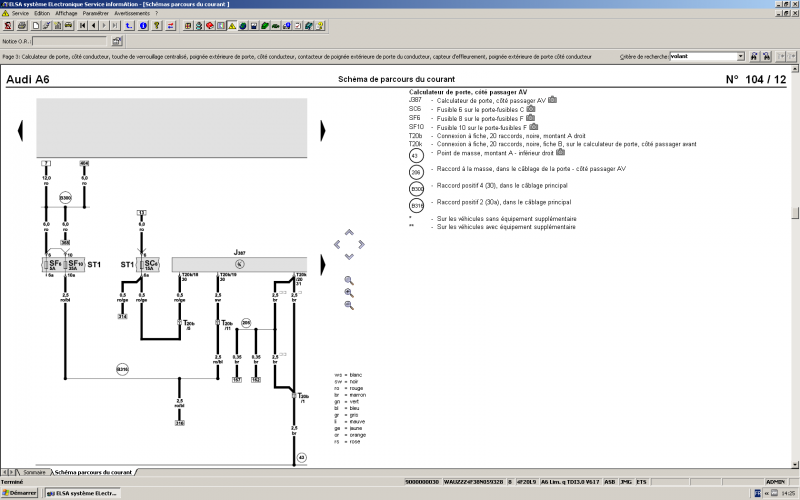Open the Service menu
The image size is (800, 500).
pos(20,13)
